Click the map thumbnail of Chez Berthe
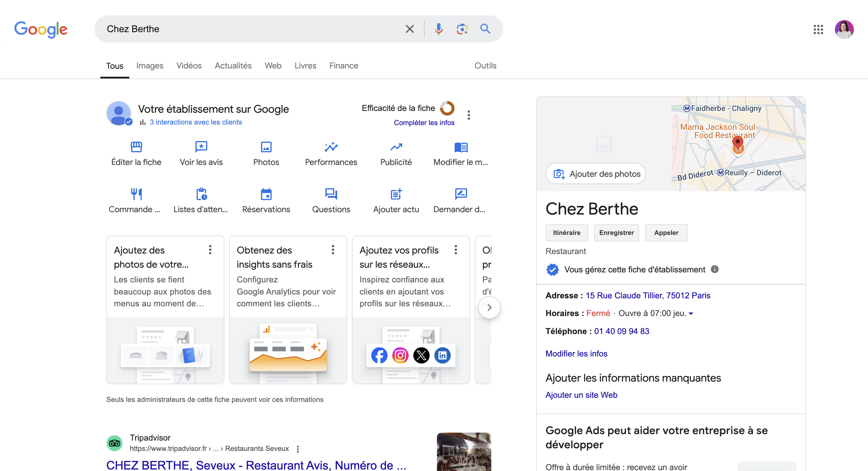The width and height of the screenshot is (868, 471). point(738,144)
